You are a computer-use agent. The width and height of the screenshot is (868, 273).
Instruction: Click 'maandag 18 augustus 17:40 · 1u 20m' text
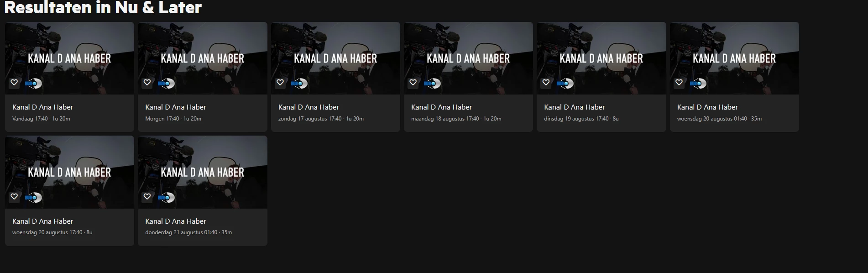coord(456,119)
